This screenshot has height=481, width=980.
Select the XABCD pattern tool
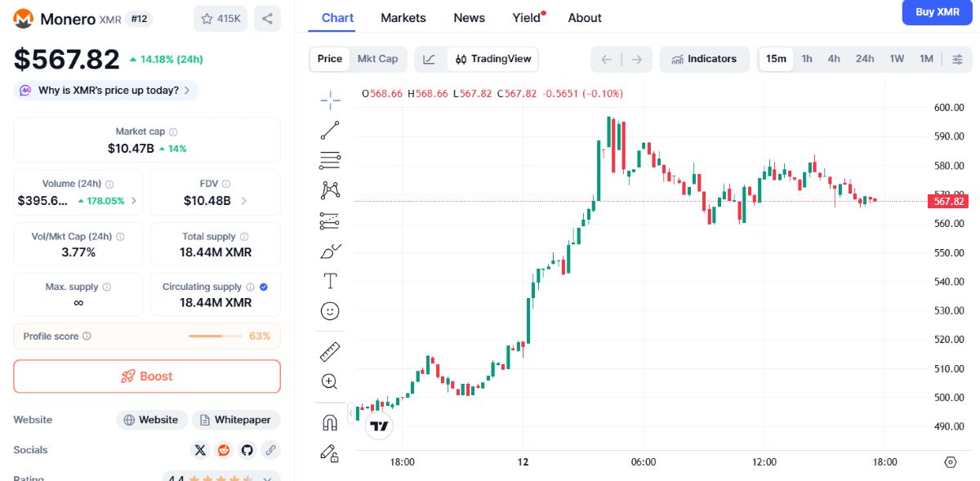tap(330, 189)
